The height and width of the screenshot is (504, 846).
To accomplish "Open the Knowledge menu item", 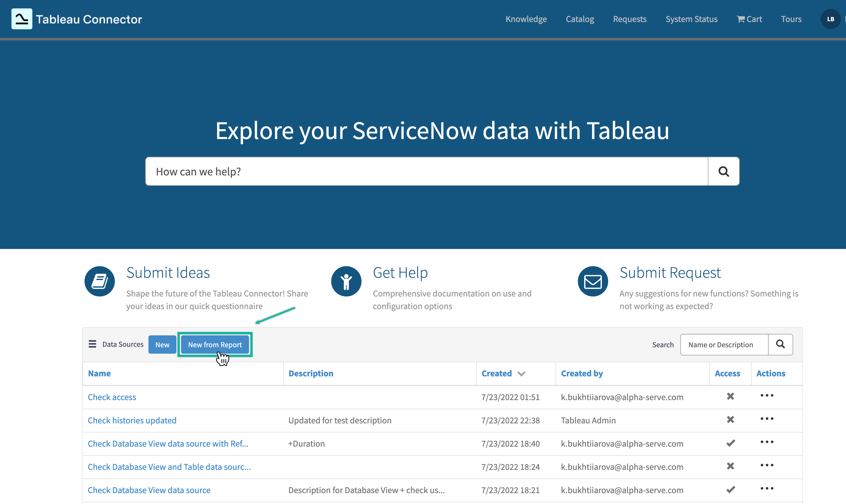I will point(526,19).
